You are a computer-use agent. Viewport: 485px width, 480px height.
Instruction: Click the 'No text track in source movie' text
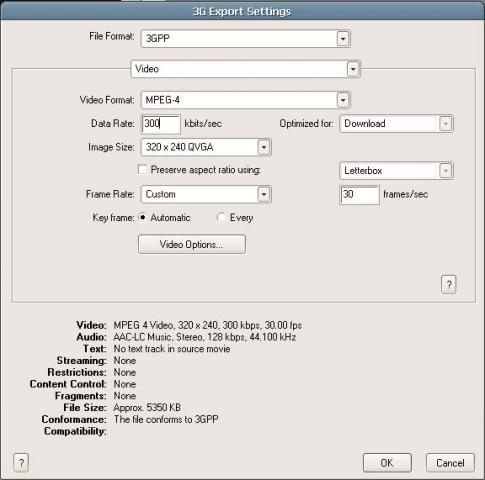[x=172, y=349]
